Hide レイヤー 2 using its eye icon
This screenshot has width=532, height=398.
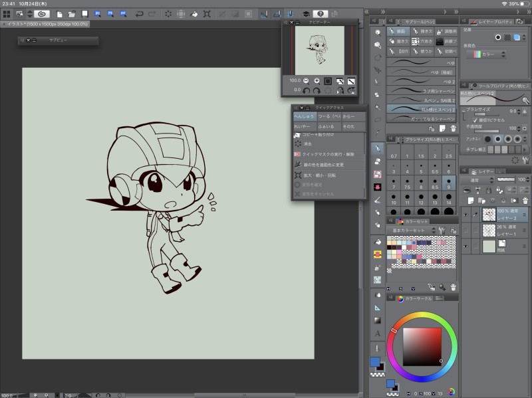pos(465,214)
